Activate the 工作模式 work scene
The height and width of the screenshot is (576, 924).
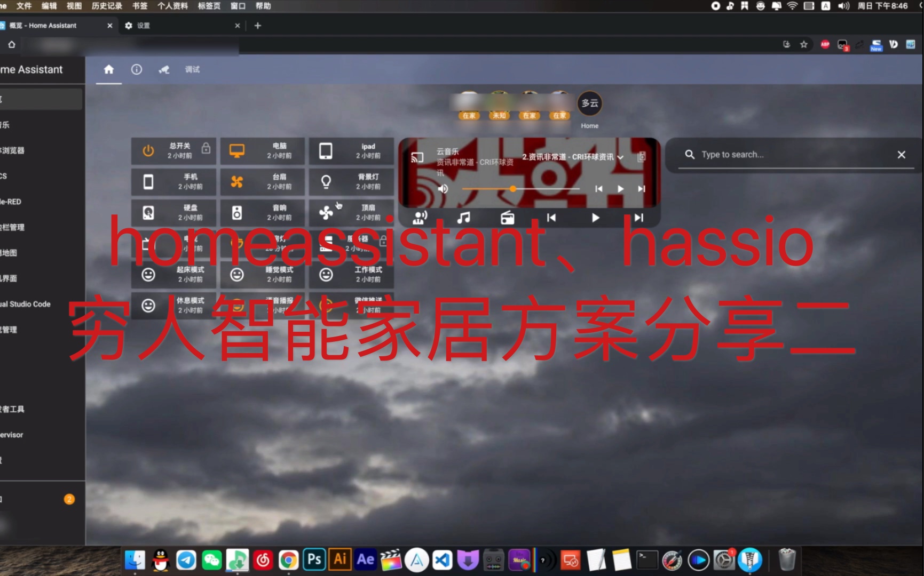click(x=351, y=274)
